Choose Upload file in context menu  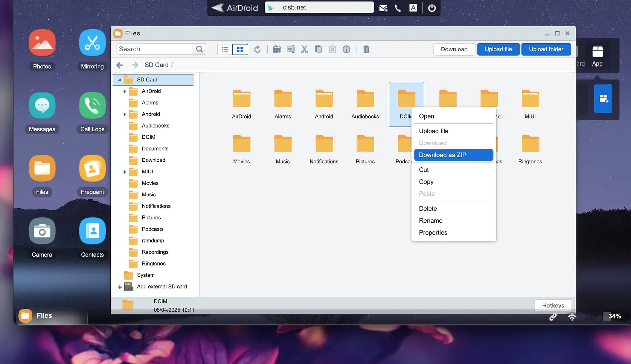(454, 131)
